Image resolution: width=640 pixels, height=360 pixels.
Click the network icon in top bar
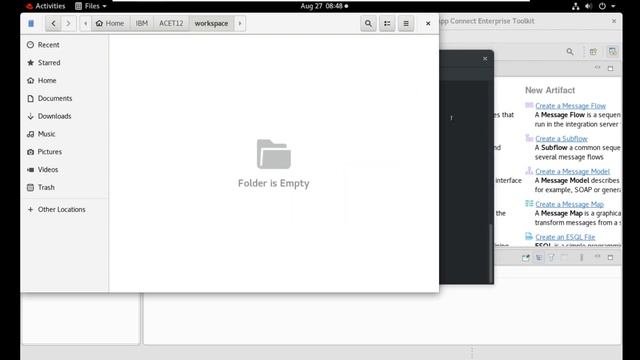click(576, 6)
